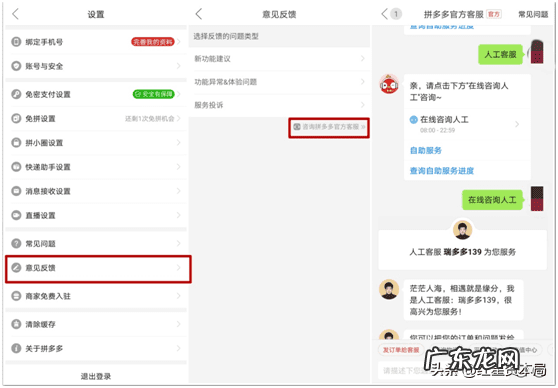This screenshot has width=558, height=388.
Task: Click the 免密支付设置 key icon
Action: [x=16, y=94]
